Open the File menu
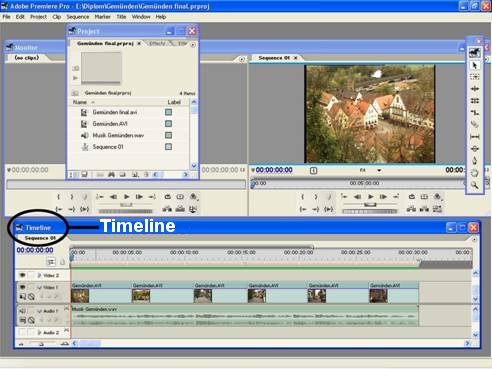492x369 pixels. pos(6,17)
